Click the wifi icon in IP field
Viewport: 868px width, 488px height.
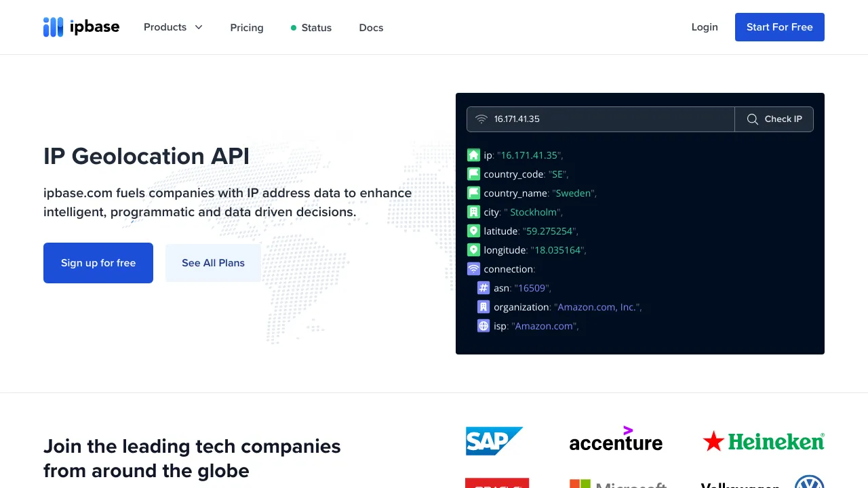point(481,119)
